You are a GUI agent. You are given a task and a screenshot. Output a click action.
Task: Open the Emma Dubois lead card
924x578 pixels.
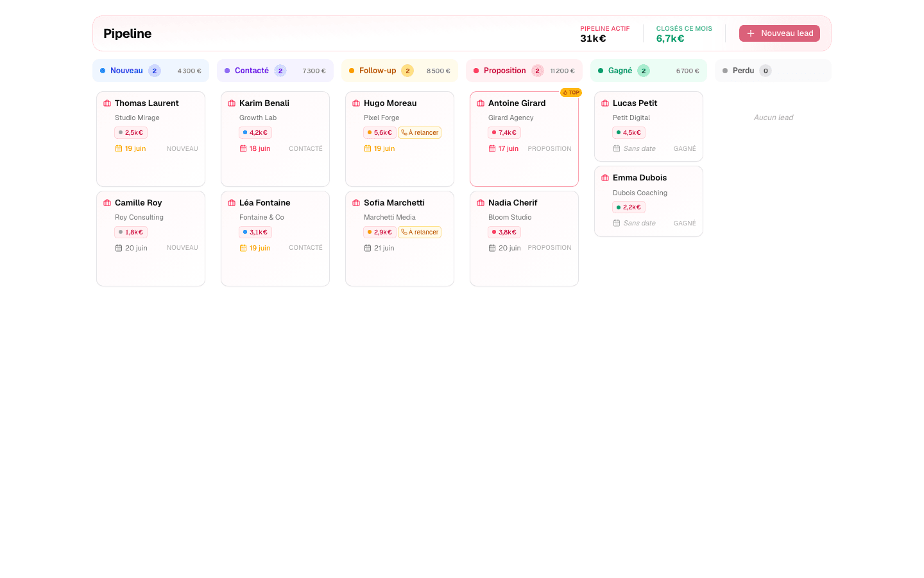coord(649,201)
